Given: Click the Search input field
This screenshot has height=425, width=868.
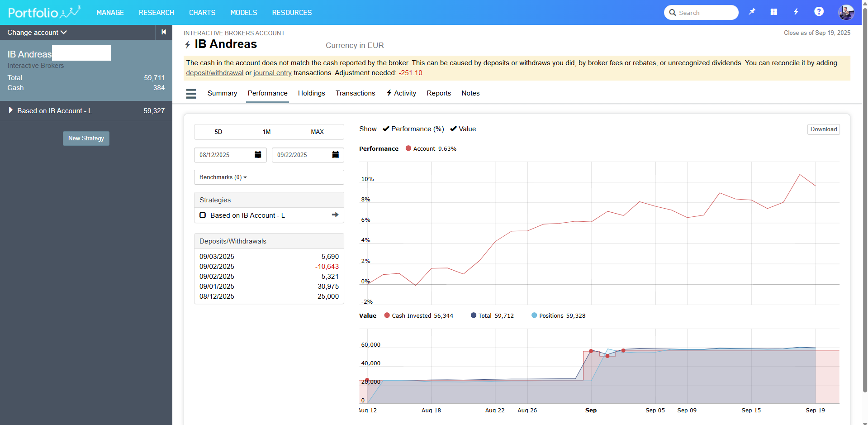Looking at the screenshot, I should pos(701,13).
